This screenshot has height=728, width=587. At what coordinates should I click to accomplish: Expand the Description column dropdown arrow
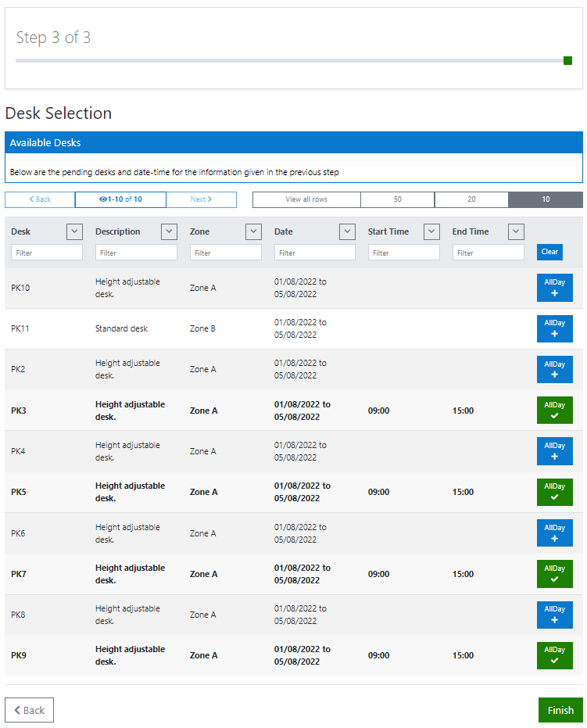point(169,231)
